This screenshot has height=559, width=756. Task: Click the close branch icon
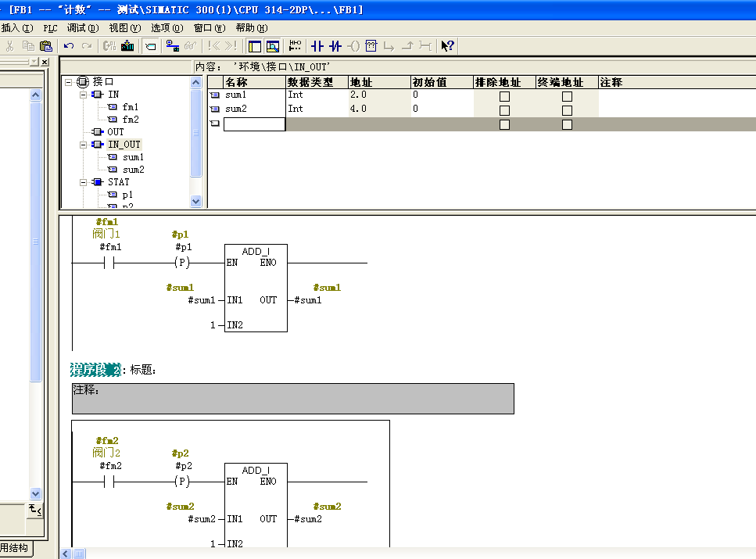coord(407,46)
